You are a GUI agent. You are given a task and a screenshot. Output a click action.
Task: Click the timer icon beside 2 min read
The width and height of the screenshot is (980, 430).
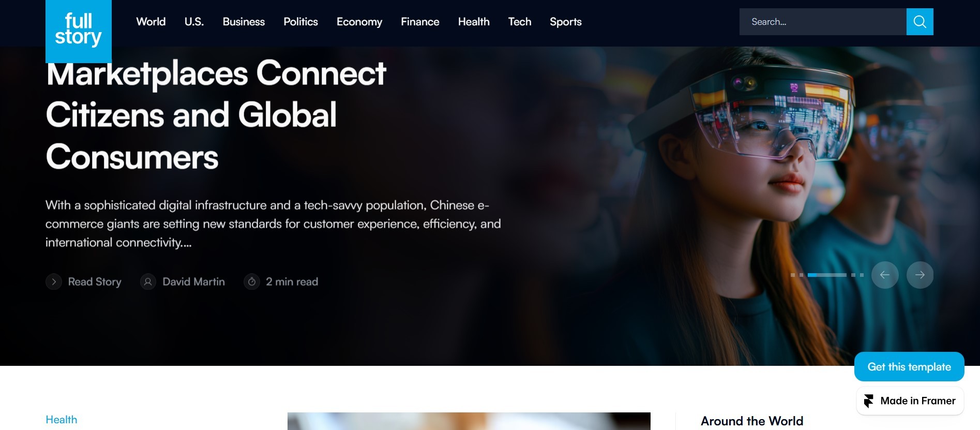pyautogui.click(x=252, y=281)
